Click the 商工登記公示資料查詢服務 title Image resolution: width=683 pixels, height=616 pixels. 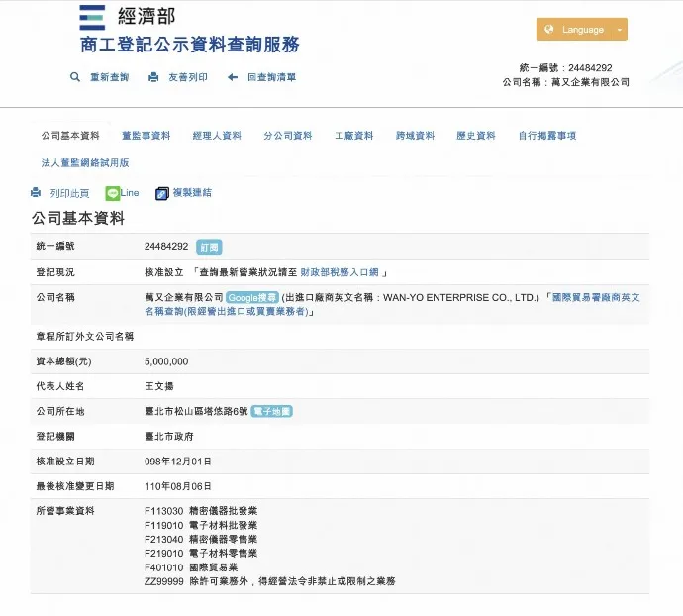[x=190, y=45]
